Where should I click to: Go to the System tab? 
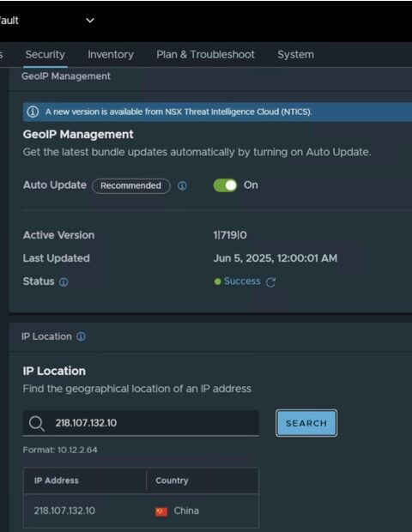295,55
